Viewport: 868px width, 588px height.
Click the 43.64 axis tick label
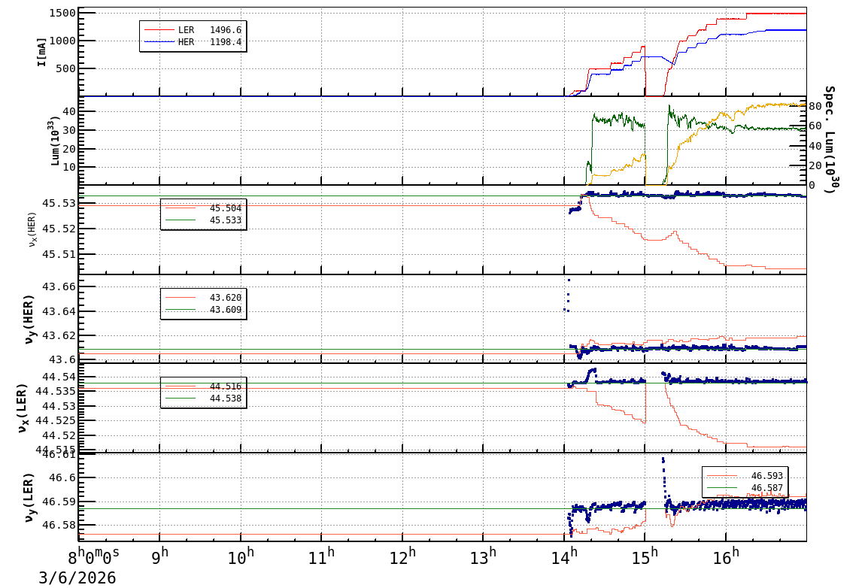tap(59, 311)
